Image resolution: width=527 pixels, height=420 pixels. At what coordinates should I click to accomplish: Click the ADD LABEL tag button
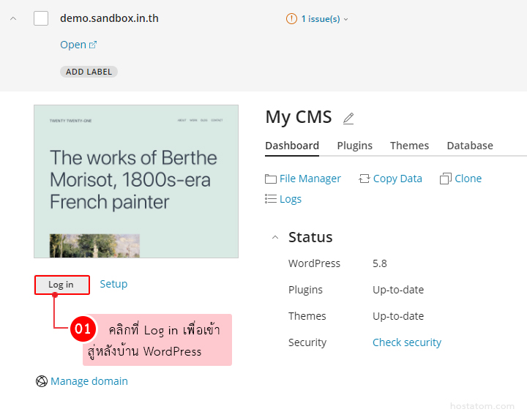coord(89,72)
